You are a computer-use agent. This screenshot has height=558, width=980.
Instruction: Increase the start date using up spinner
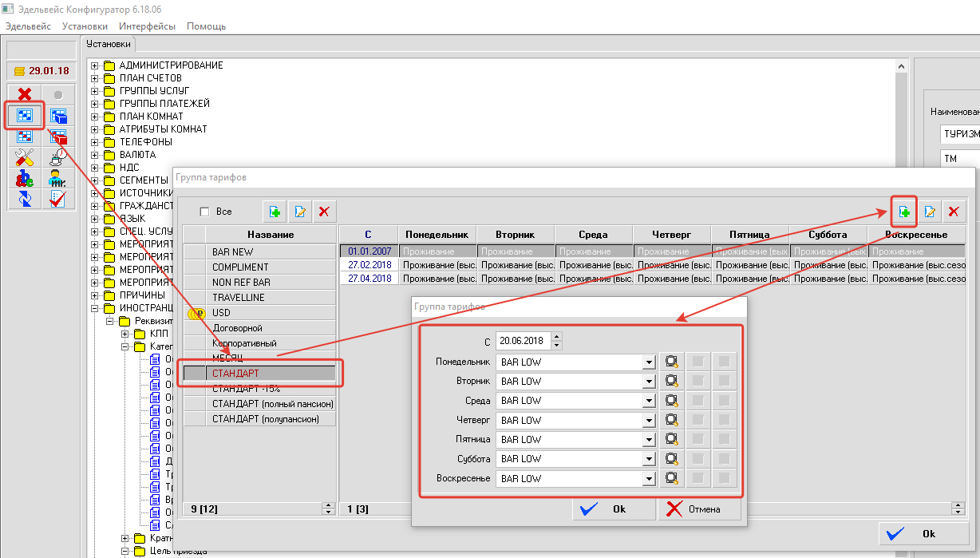pyautogui.click(x=556, y=337)
